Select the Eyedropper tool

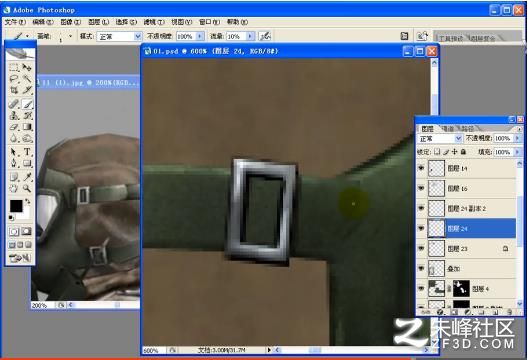pos(27,176)
